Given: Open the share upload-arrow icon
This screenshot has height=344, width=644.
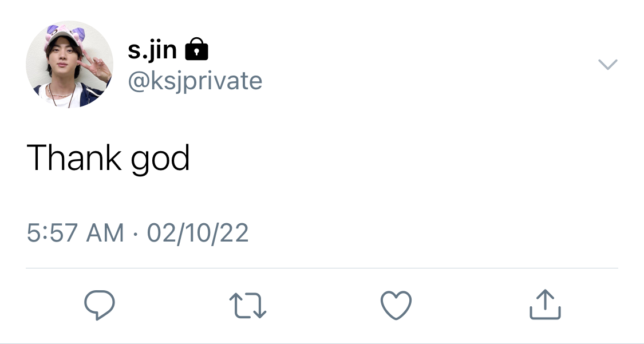Looking at the screenshot, I should 545,304.
